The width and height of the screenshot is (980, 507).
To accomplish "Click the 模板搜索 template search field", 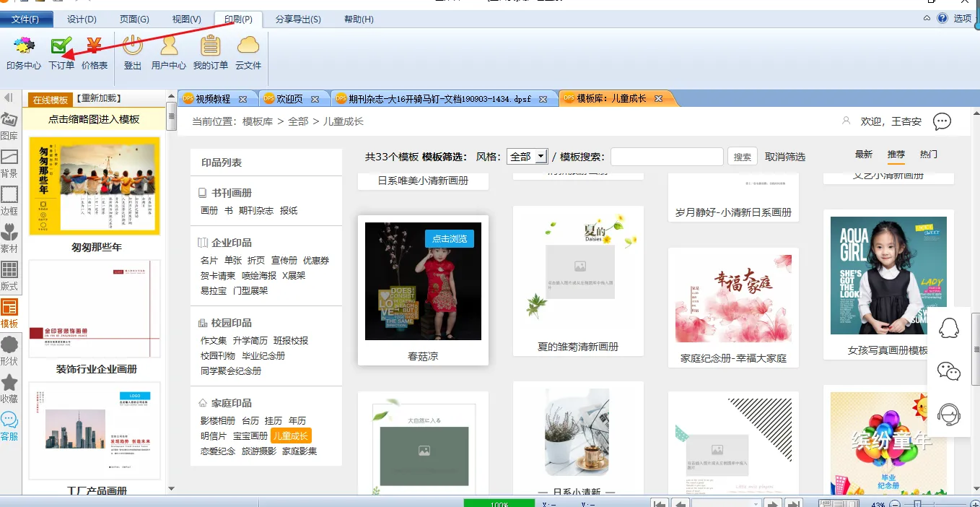I will [667, 157].
